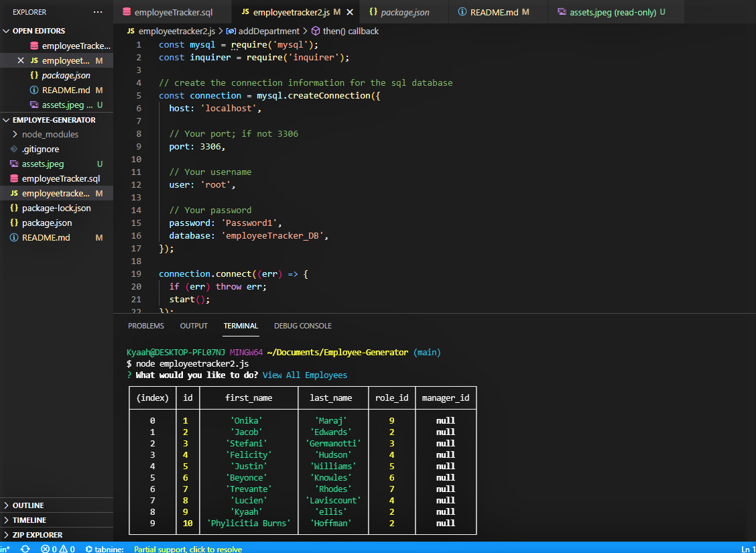
Task: Click the JS icon beside employeetracke... in the file tree
Action: point(14,193)
